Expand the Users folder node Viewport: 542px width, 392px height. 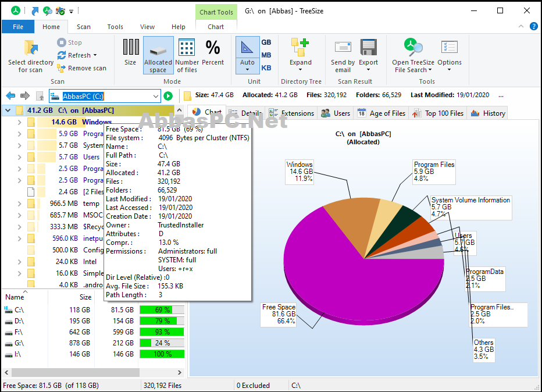coord(19,157)
